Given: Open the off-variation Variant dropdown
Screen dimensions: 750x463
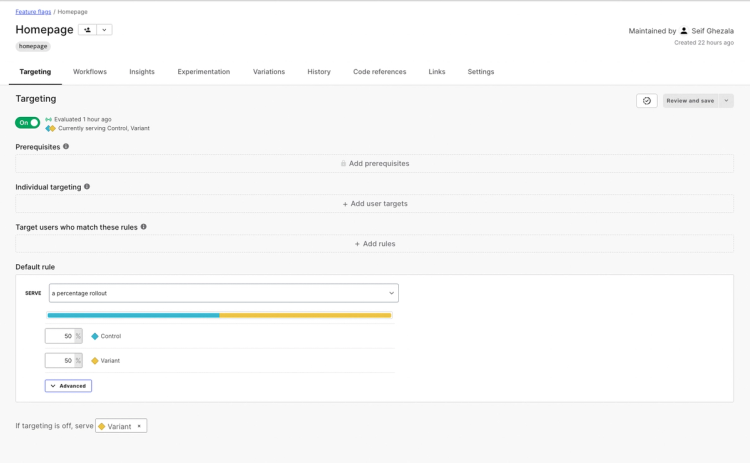Looking at the screenshot, I should pyautogui.click(x=121, y=426).
